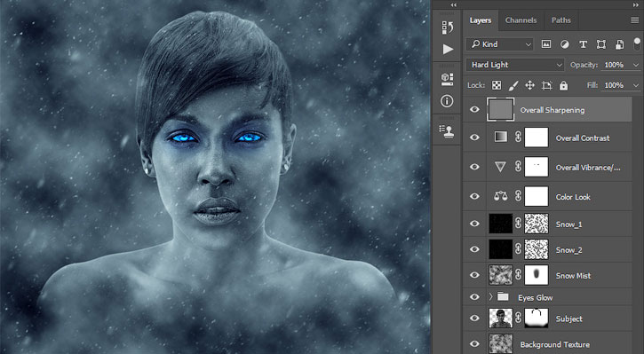Hide the Snow_2 layer
Screen dimensions: 644x354
coord(474,249)
